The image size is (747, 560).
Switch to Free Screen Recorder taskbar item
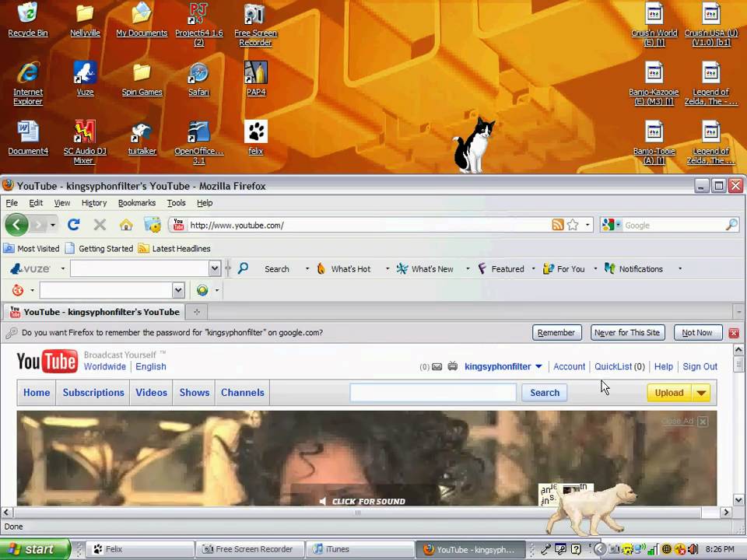[x=250, y=549]
